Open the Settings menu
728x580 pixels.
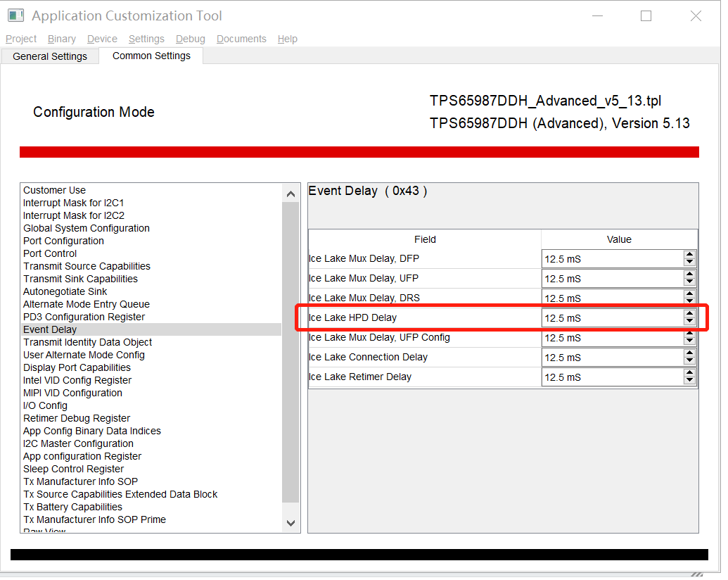click(146, 39)
